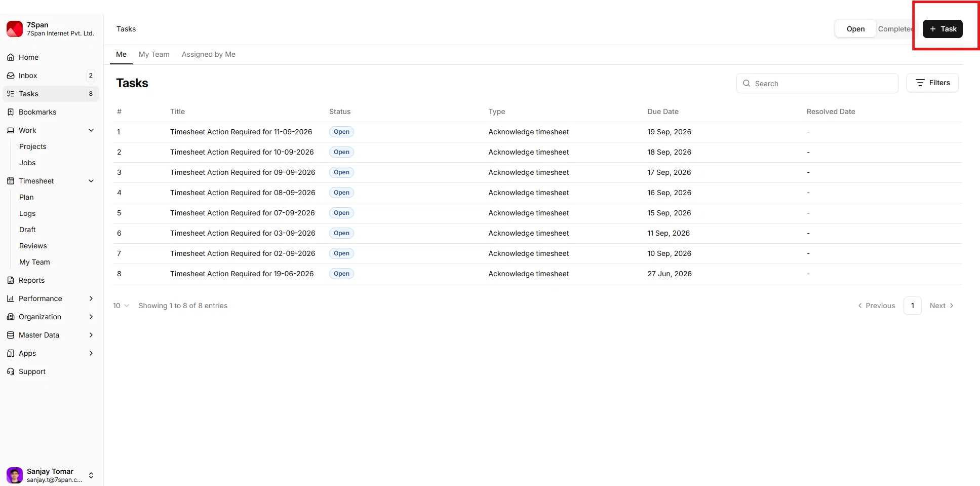Click the Apps sidebar icon
980x486 pixels.
click(x=11, y=353)
